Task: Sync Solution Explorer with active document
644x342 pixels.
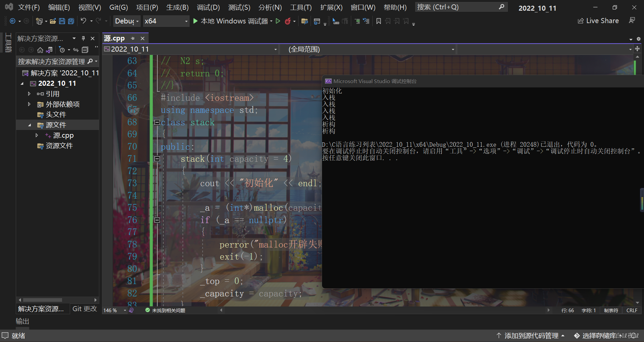Action: tap(75, 50)
